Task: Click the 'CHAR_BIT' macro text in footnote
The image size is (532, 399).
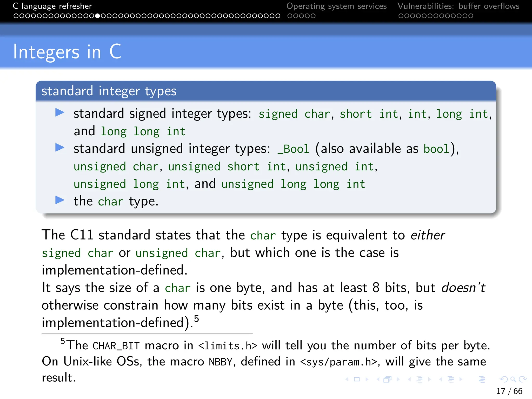Action: coord(116,346)
